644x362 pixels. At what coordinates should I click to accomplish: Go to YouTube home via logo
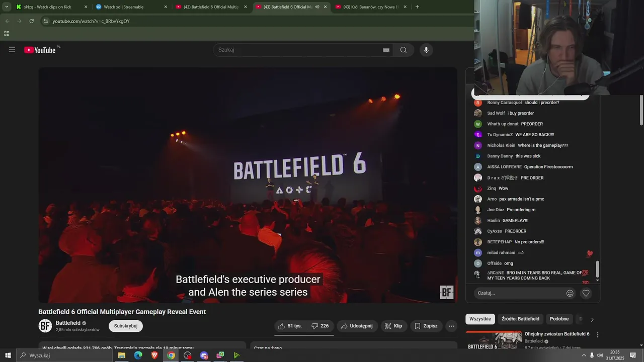[x=40, y=50]
